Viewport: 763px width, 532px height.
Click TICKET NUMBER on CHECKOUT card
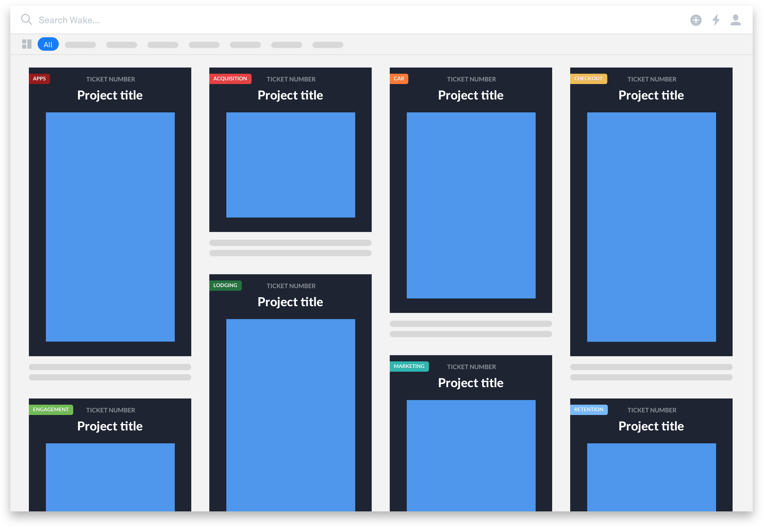pos(652,79)
